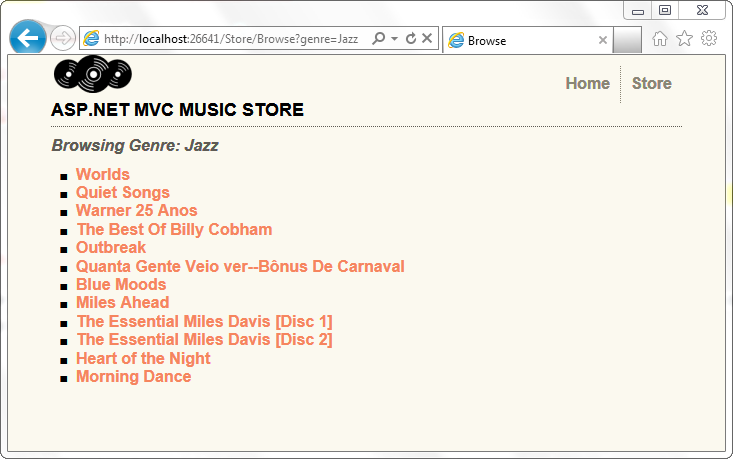Open the browser Home page icon

tap(660, 39)
